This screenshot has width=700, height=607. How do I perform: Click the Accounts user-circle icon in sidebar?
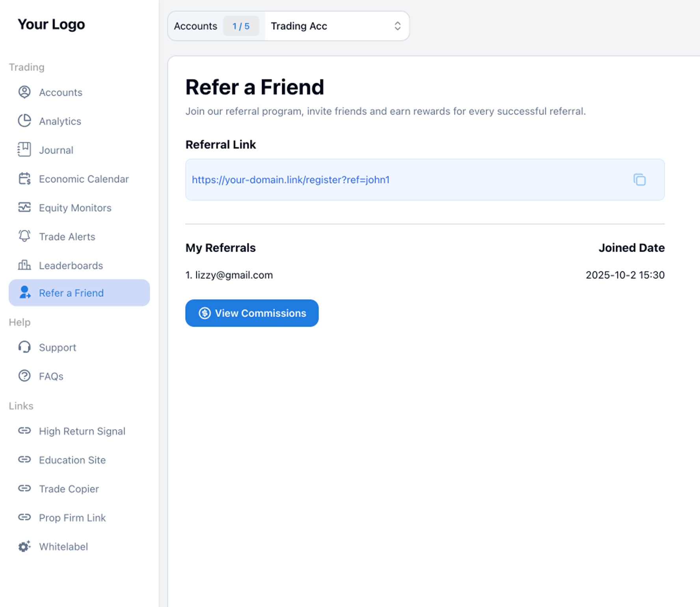[24, 92]
